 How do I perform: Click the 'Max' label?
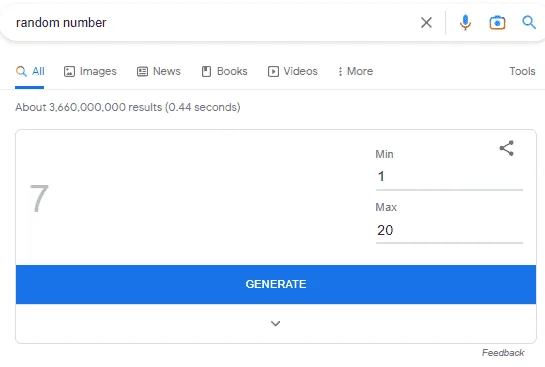386,207
